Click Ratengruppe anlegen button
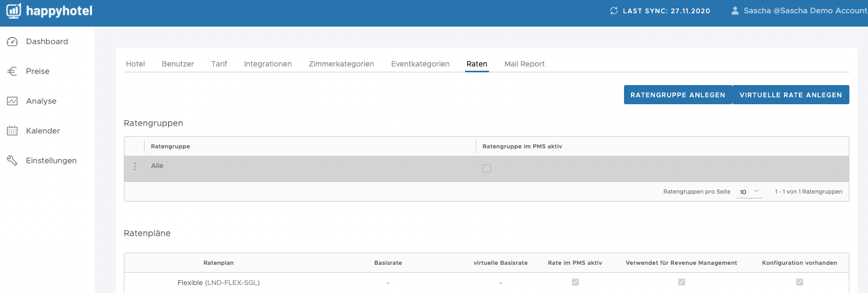Screen dimensions: 868x293 (x=678, y=95)
